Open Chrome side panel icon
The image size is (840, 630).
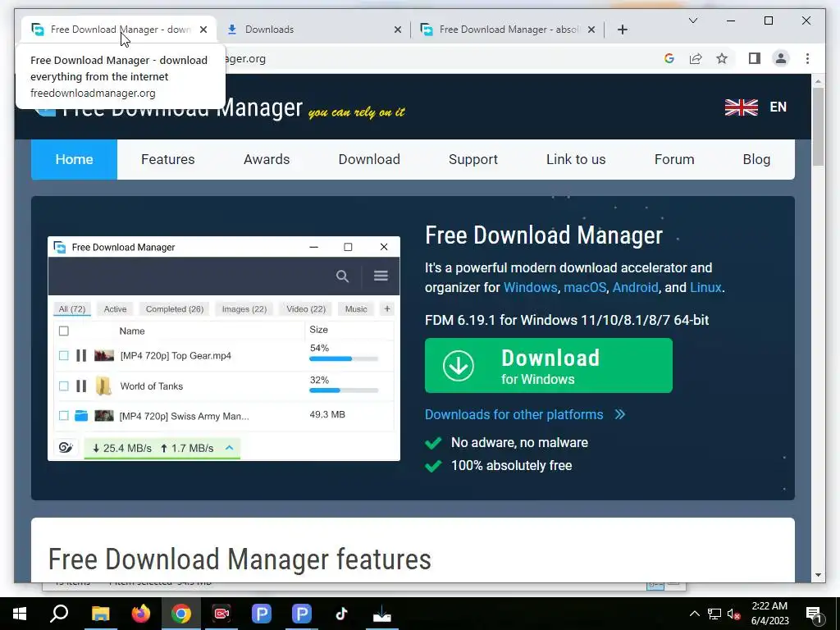point(755,58)
